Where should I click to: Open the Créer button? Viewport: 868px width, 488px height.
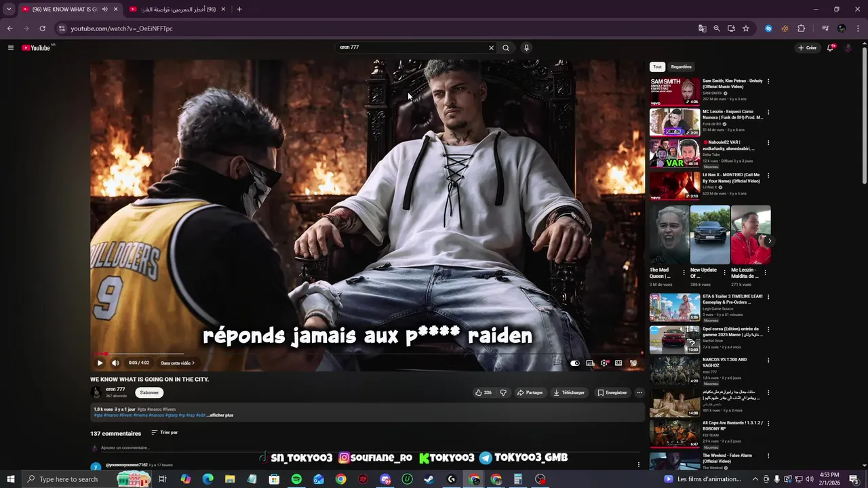(x=807, y=47)
